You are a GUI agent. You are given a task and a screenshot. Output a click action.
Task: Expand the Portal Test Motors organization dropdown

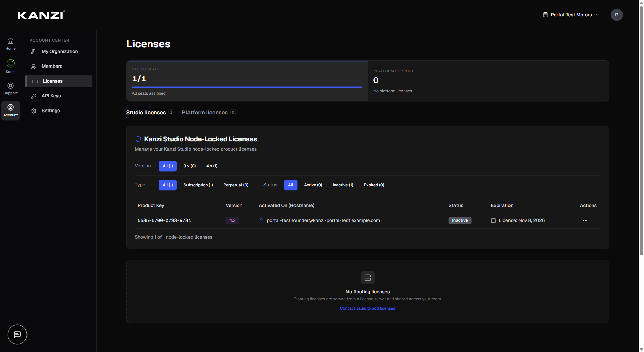(x=571, y=15)
